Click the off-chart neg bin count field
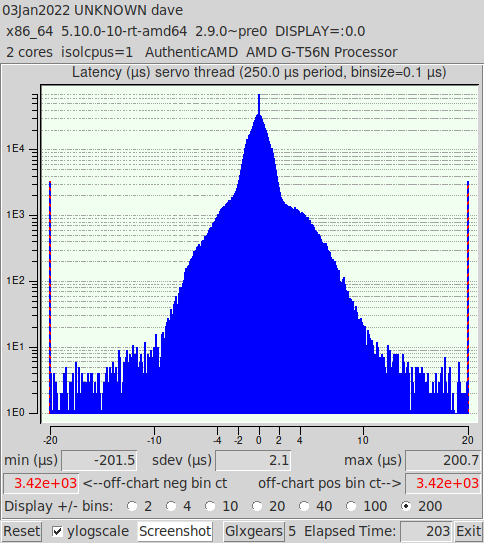Image resolution: width=484 pixels, height=543 pixels. coord(41,483)
